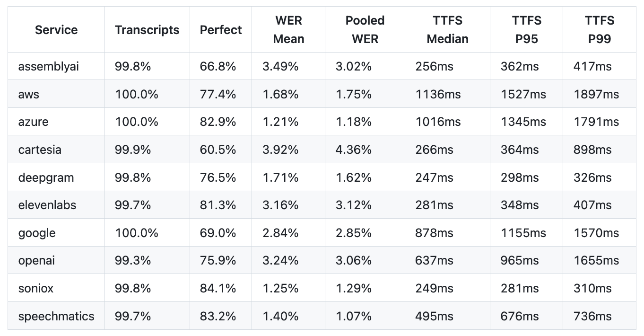Select speechmatics' 1.07% Pooled WER cell
The image size is (644, 336).
coord(354,316)
